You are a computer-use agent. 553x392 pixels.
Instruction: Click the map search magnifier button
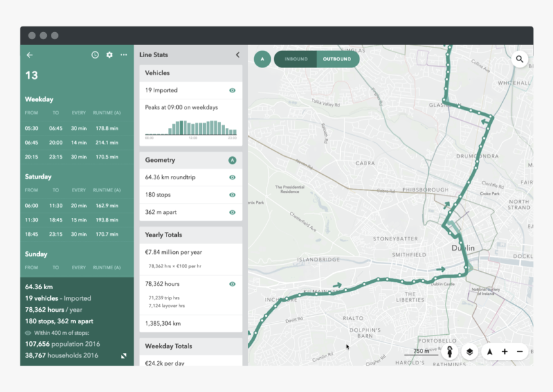click(x=520, y=59)
